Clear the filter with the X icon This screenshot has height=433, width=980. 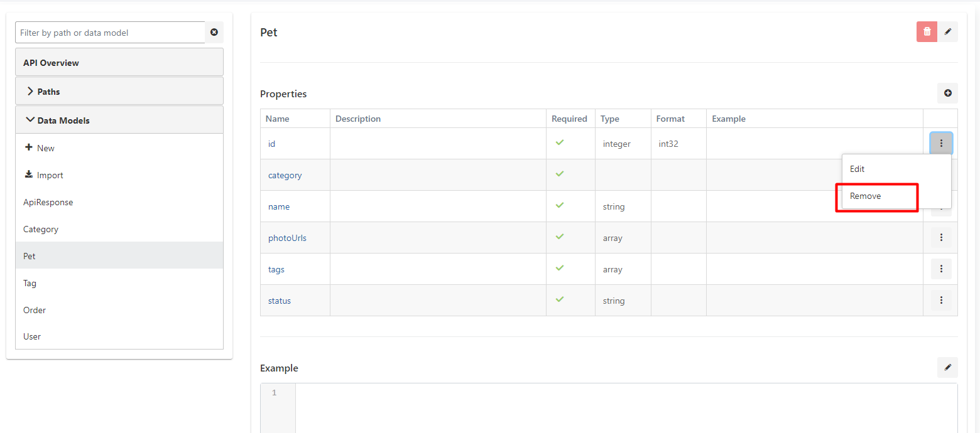click(x=214, y=33)
